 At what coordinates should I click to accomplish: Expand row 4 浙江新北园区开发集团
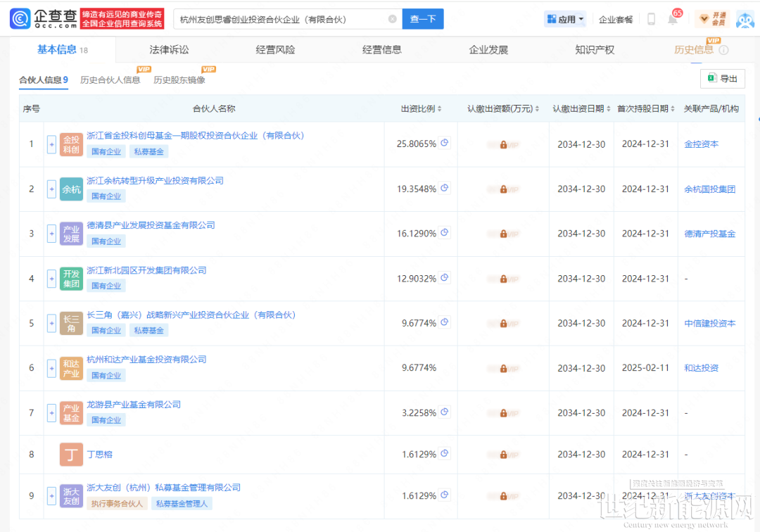click(x=51, y=279)
